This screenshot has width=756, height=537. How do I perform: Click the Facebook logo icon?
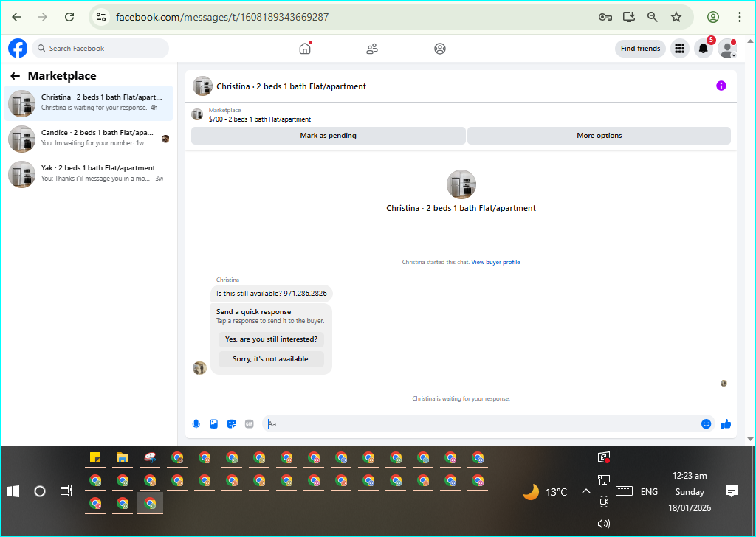(x=18, y=49)
